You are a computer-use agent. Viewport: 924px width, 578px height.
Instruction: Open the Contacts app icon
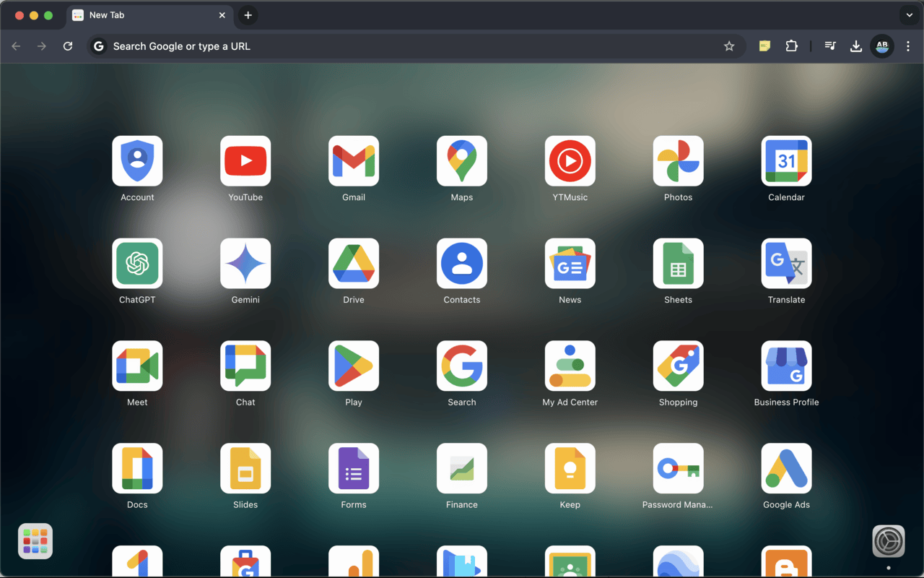click(462, 264)
